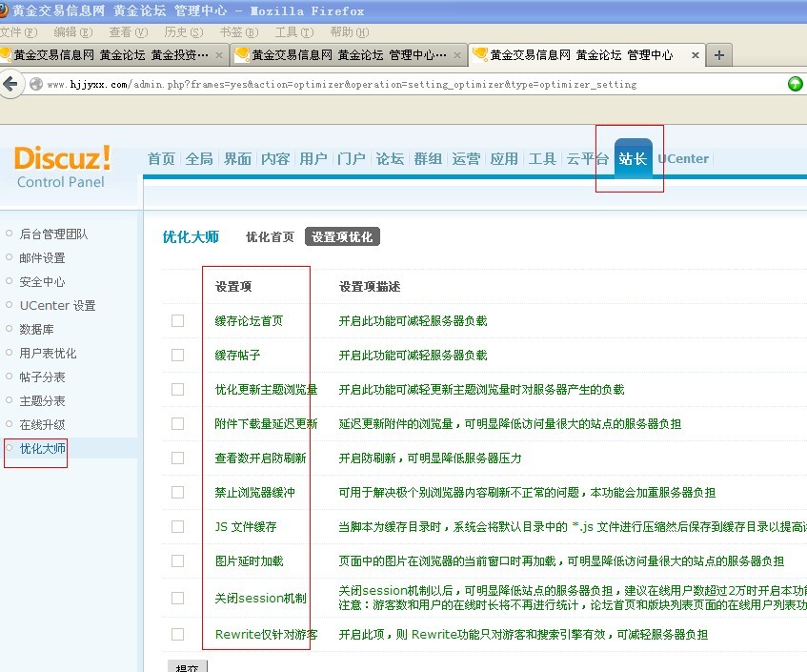The image size is (807, 672).
Task: Click the 关闭session机制 setting name
Action: tap(260, 598)
